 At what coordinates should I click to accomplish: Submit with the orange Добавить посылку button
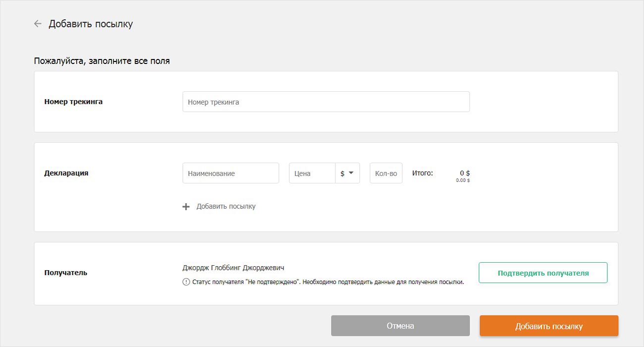coord(548,326)
